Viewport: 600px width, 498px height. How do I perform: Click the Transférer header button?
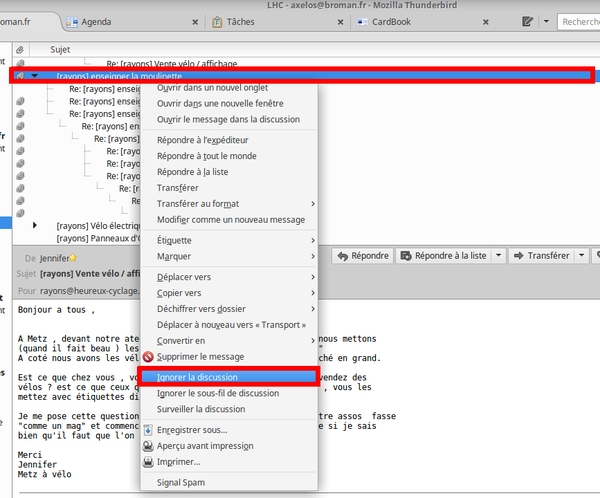[541, 256]
